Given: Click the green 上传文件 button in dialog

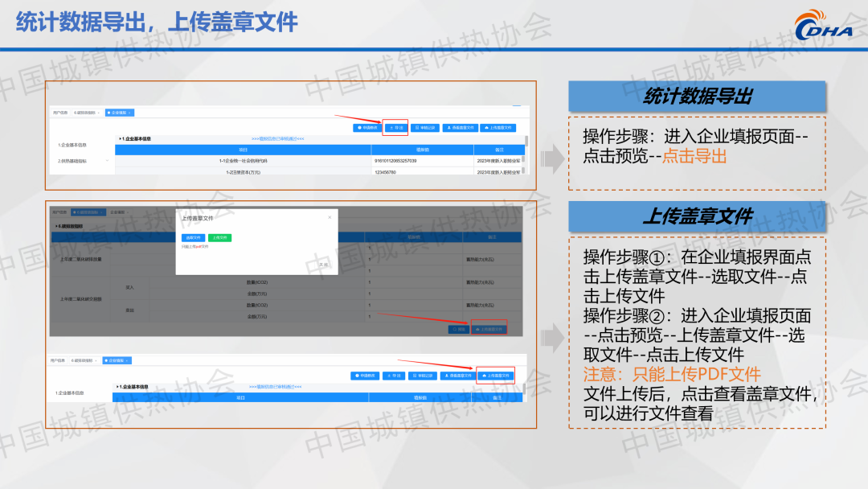Looking at the screenshot, I should [x=219, y=238].
